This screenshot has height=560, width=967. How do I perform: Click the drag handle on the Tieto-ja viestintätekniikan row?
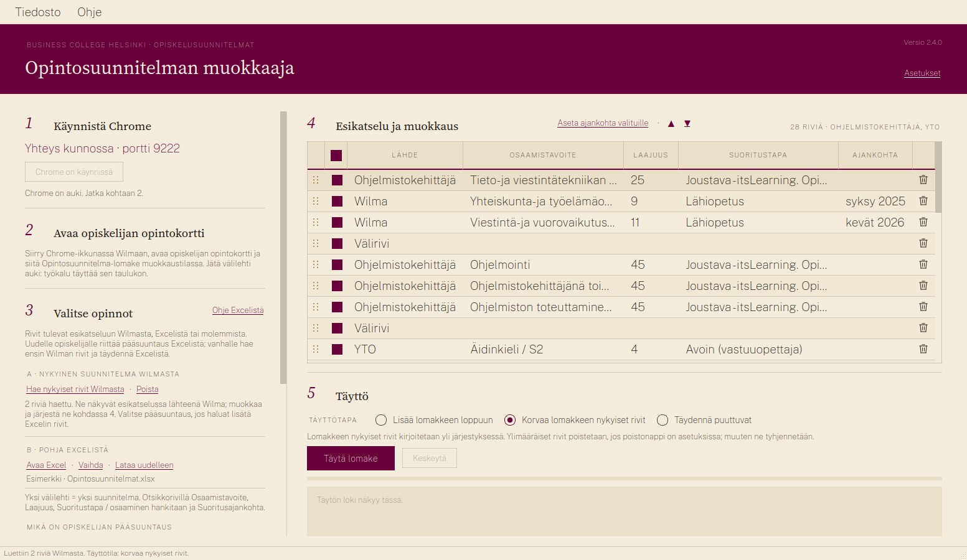(x=316, y=180)
